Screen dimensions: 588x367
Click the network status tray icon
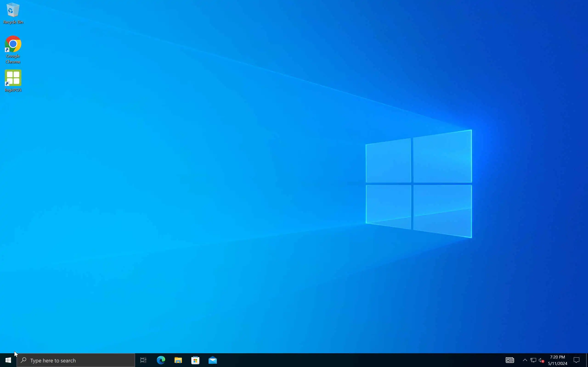[x=533, y=360]
